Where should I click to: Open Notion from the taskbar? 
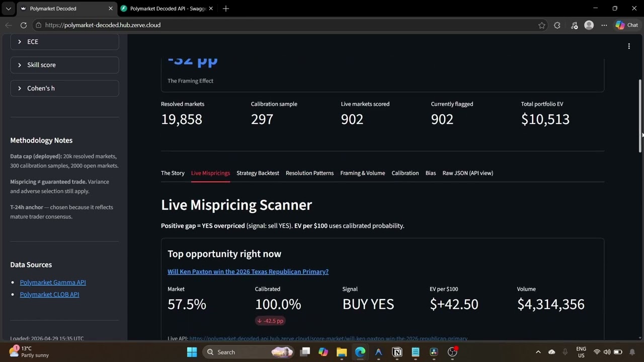tap(397, 352)
